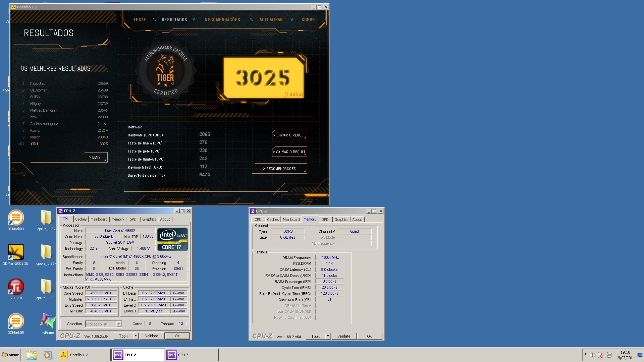Show hidden tray icons arrow
644x362 pixels.
[x=585, y=355]
